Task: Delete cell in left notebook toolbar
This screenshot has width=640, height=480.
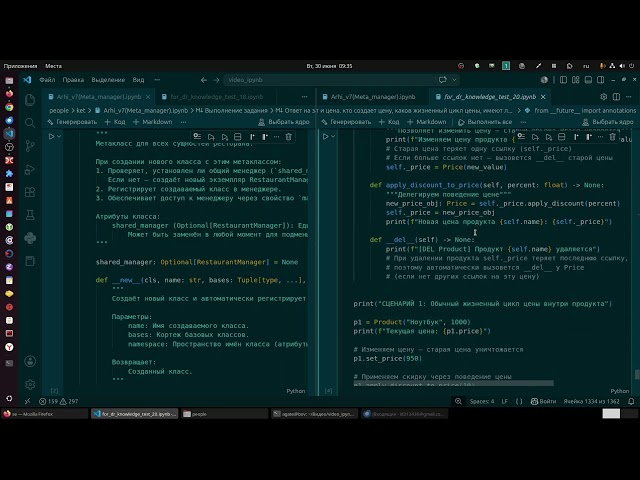Action: tap(289, 137)
